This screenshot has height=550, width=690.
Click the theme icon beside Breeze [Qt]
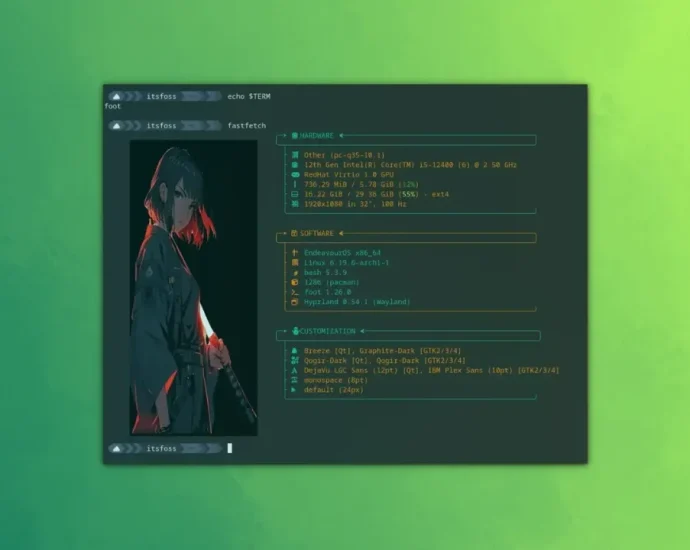[x=294, y=351]
